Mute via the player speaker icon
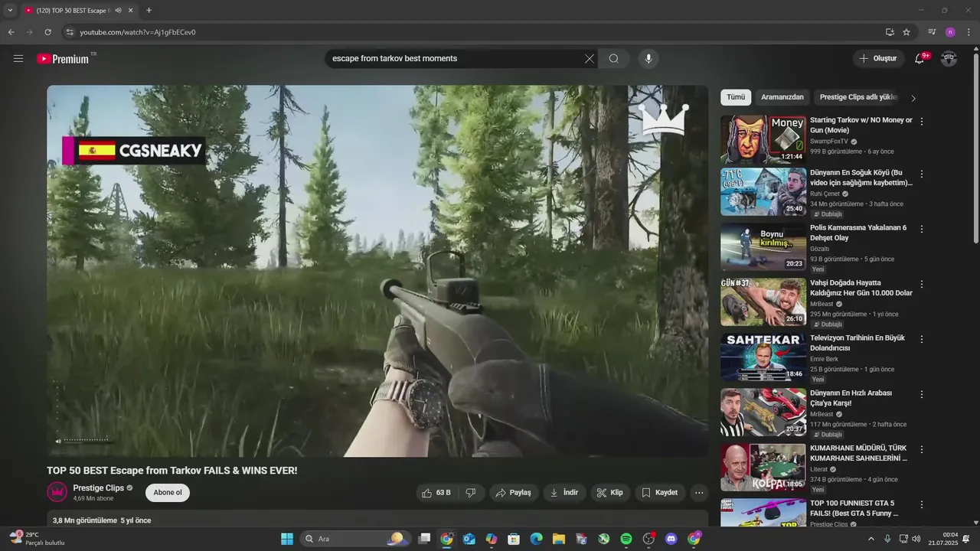This screenshot has width=980, height=551. pos(58,441)
